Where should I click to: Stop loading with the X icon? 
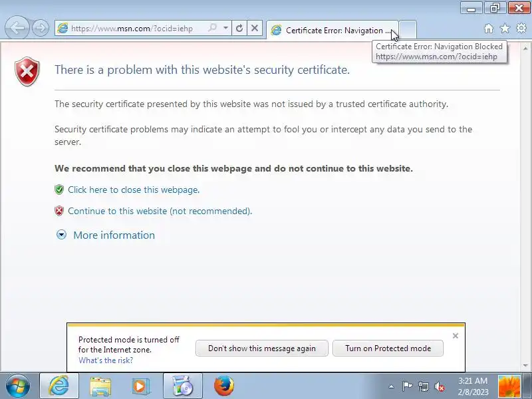tap(255, 28)
